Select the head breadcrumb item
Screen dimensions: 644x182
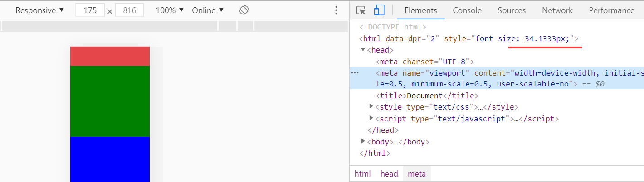point(389,174)
